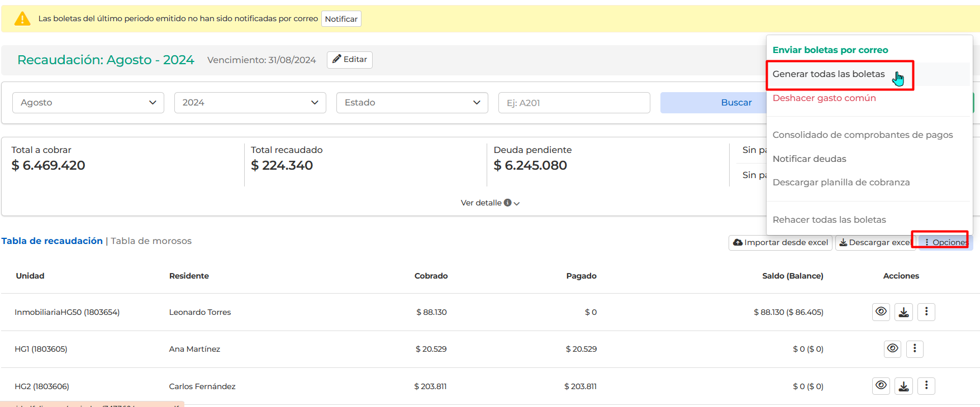Click the eye icon for Carlos Fernández

pyautogui.click(x=881, y=385)
